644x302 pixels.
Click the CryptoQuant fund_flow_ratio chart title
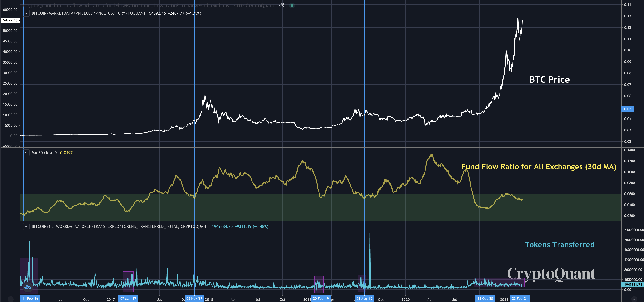point(149,6)
